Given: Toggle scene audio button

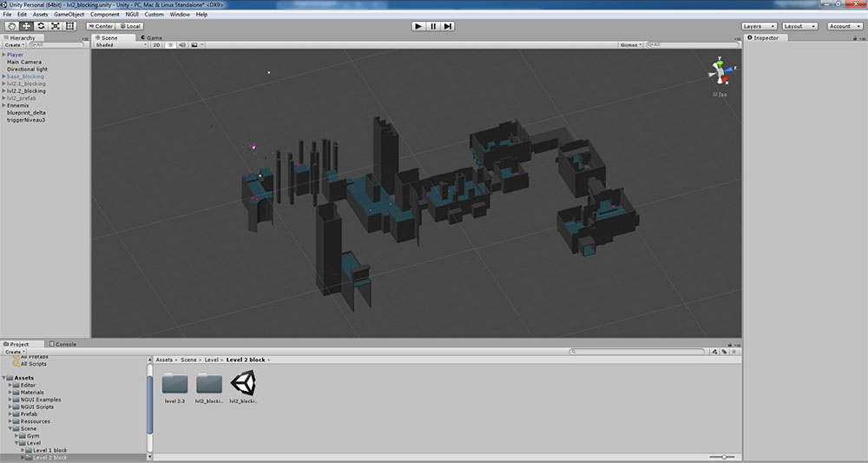Looking at the screenshot, I should click(x=181, y=44).
